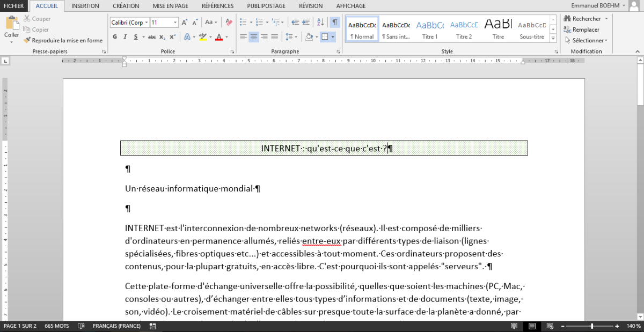Toggle underline (S) formatting
644x332 pixels.
pyautogui.click(x=136, y=37)
